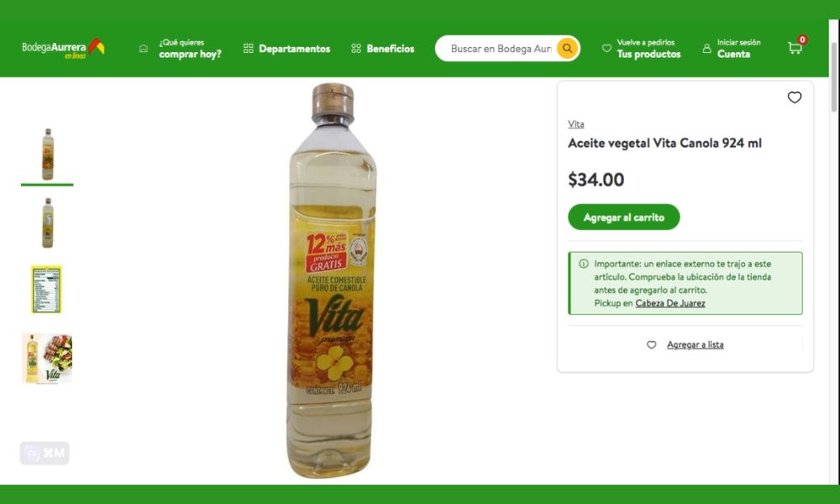Select the second bottle thumbnail
This screenshot has height=504, width=840.
pyautogui.click(x=47, y=223)
